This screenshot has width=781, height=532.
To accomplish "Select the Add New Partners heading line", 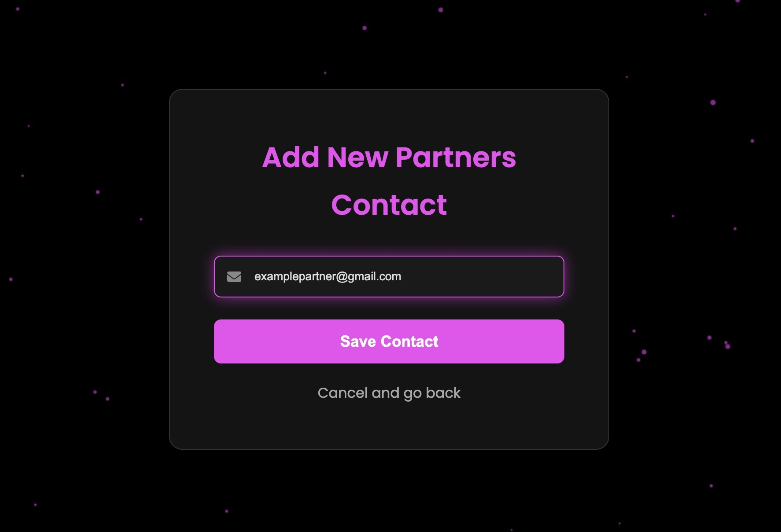I will [x=389, y=157].
